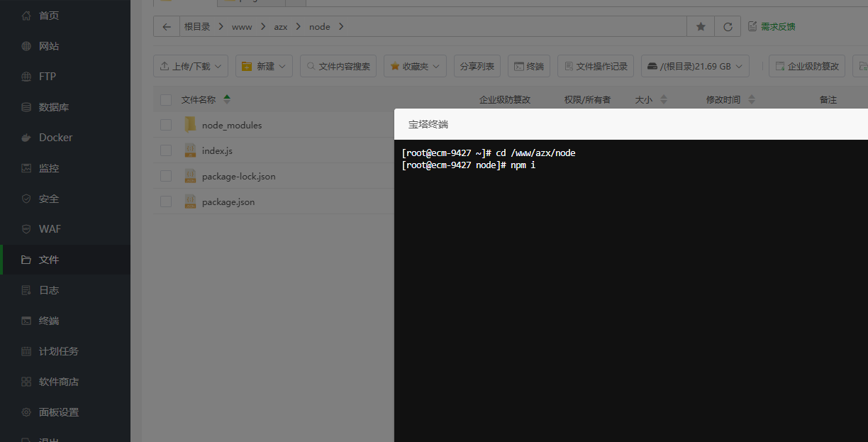The height and width of the screenshot is (442, 868).
Task: Expand chevron after 根目录 breadcrumb
Action: click(x=221, y=26)
